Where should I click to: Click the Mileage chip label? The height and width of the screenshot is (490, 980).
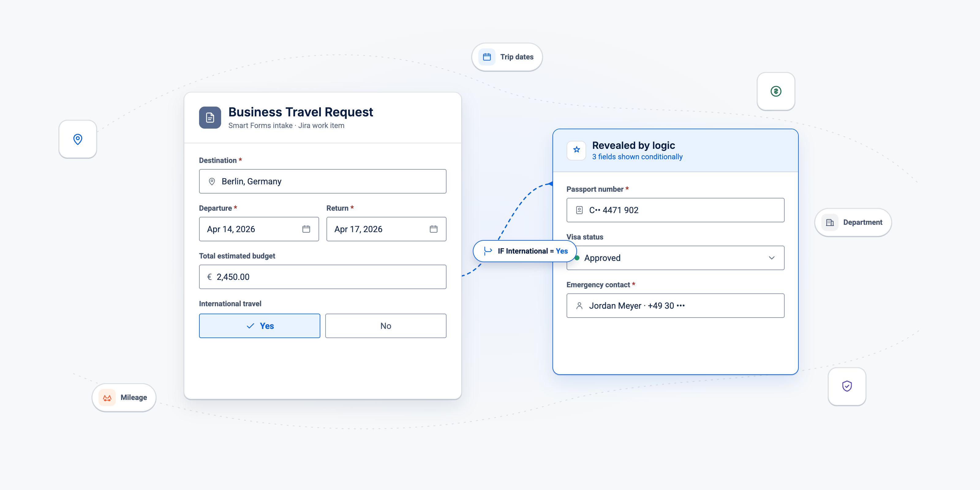tap(134, 398)
